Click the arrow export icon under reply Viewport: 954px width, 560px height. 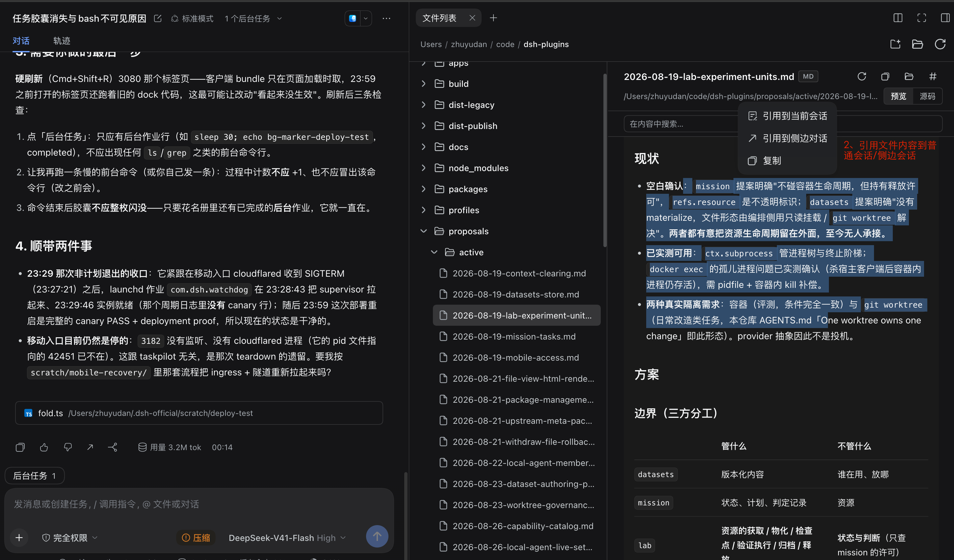(x=90, y=447)
